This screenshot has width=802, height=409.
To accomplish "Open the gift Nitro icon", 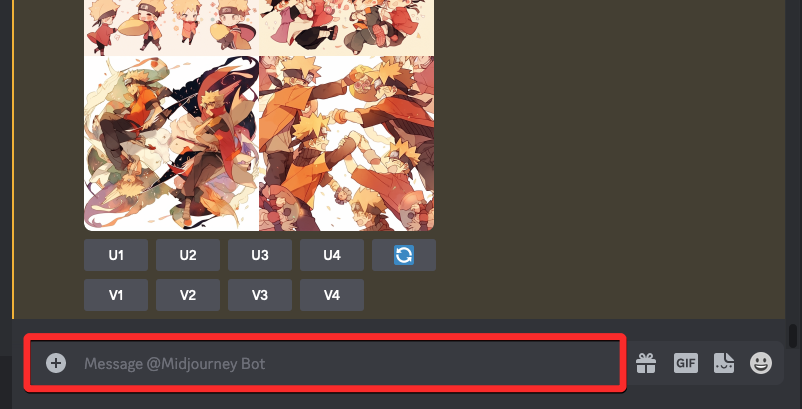I will [x=646, y=363].
